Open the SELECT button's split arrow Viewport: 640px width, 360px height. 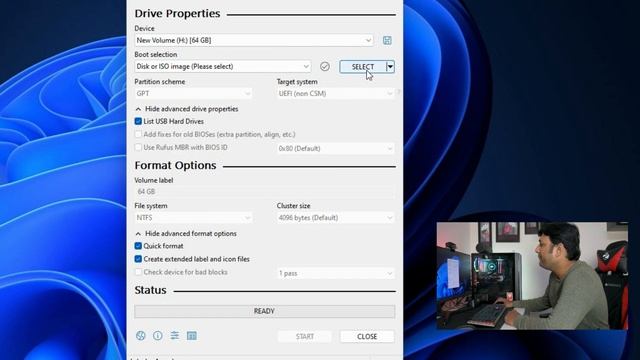[x=391, y=67]
